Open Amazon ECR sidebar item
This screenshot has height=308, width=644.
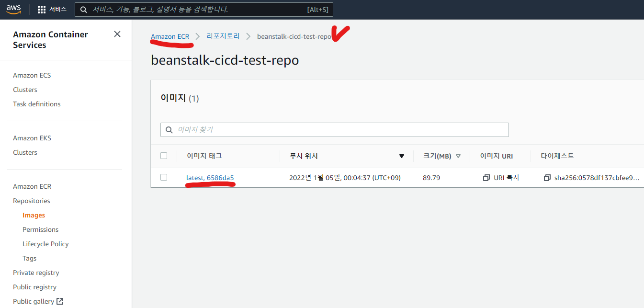tap(32, 186)
